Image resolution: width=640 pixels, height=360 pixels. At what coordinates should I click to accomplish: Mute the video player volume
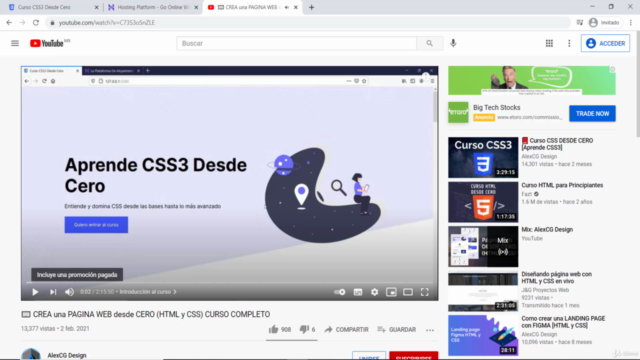(x=69, y=292)
